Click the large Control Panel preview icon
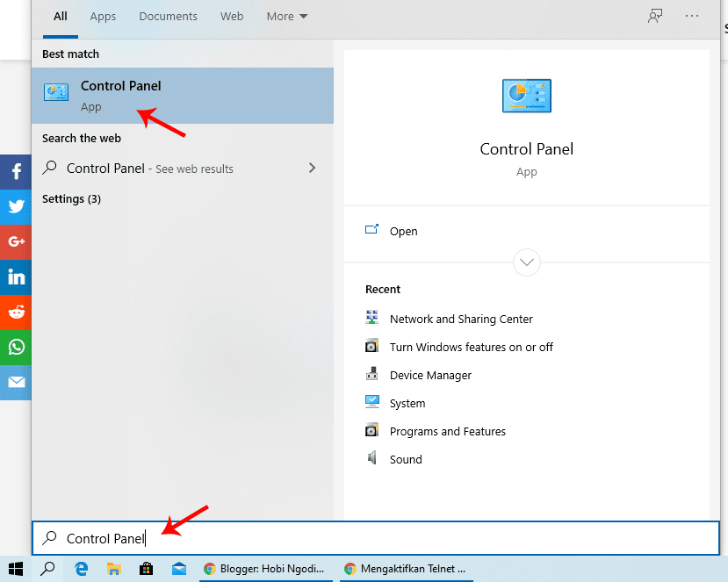The image size is (728, 582). [527, 96]
